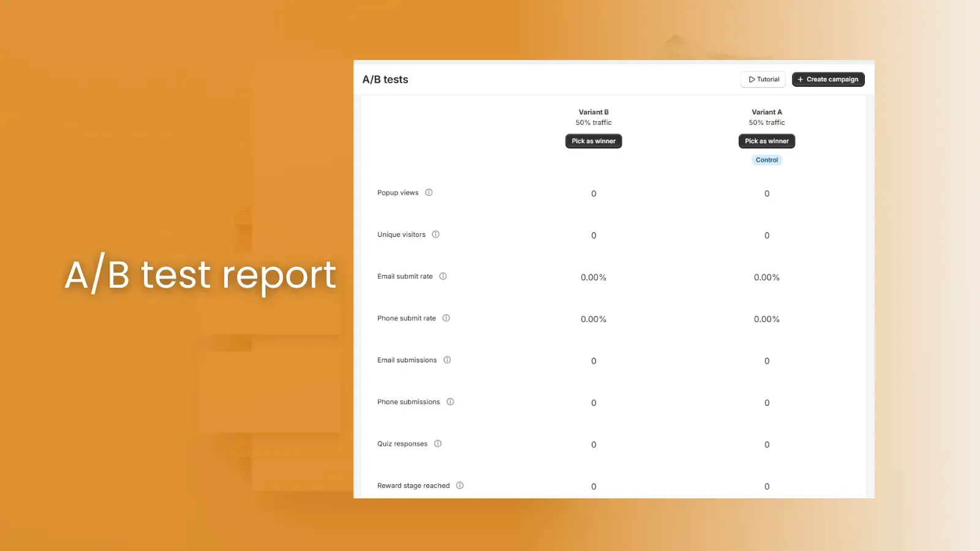This screenshot has height=551, width=980.
Task: Click the Phone submissions label
Action: 409,402
